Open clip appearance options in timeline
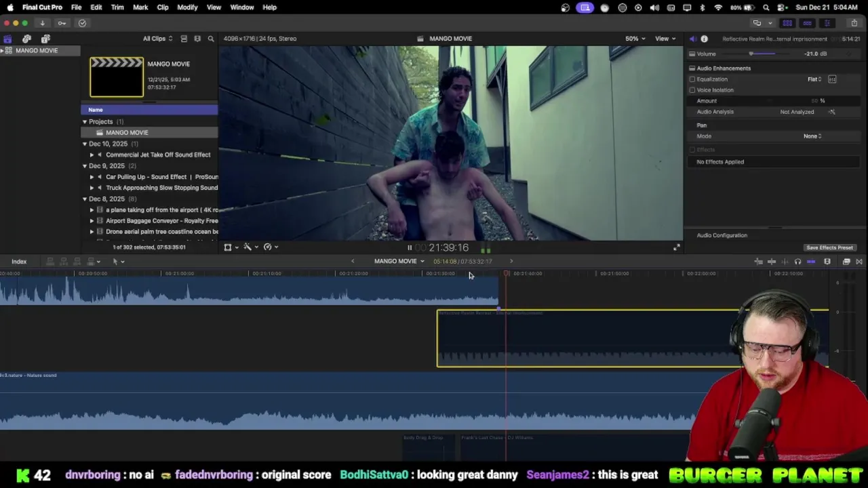 point(827,262)
